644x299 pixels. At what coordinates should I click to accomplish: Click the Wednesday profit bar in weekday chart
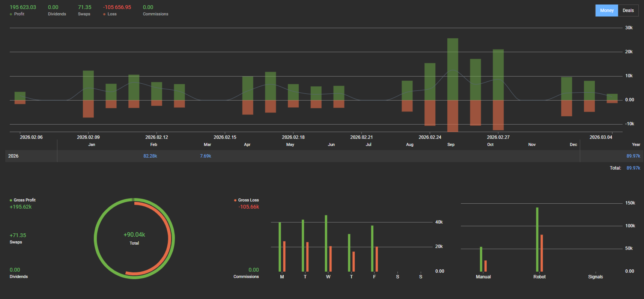(x=326, y=243)
